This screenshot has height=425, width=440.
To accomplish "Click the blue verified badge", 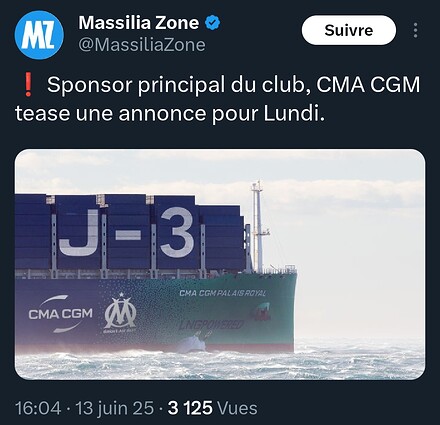I will [212, 23].
